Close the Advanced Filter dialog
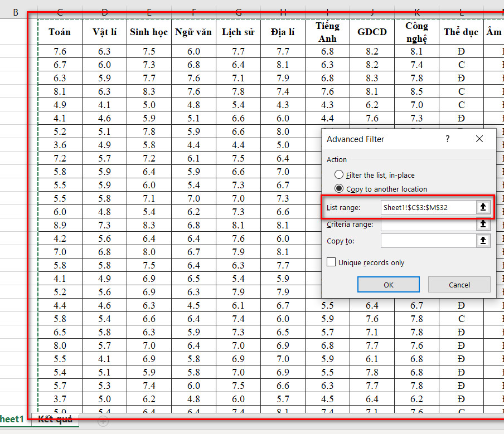The height and width of the screenshot is (434, 504). (479, 139)
